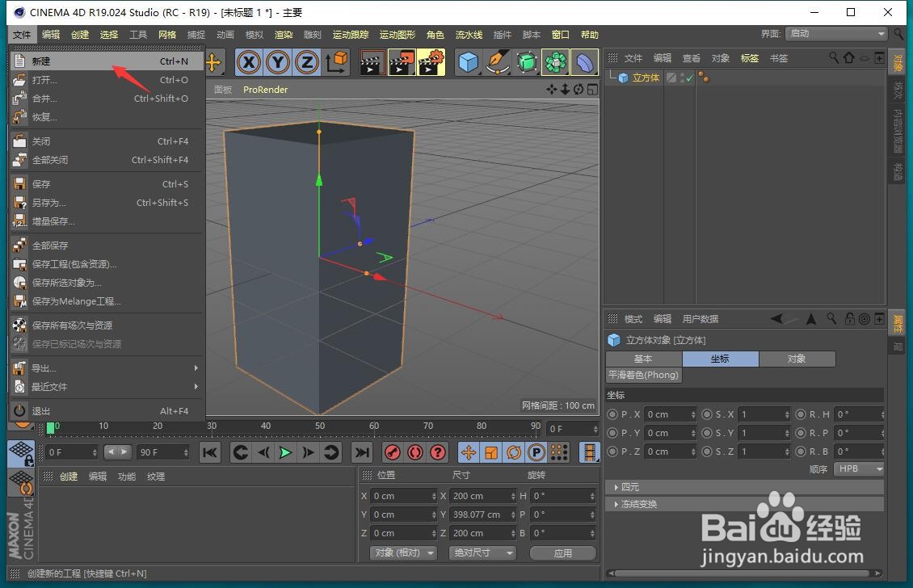Open 绝对尺寸 size mode dropdown
The width and height of the screenshot is (913, 588).
coord(482,552)
